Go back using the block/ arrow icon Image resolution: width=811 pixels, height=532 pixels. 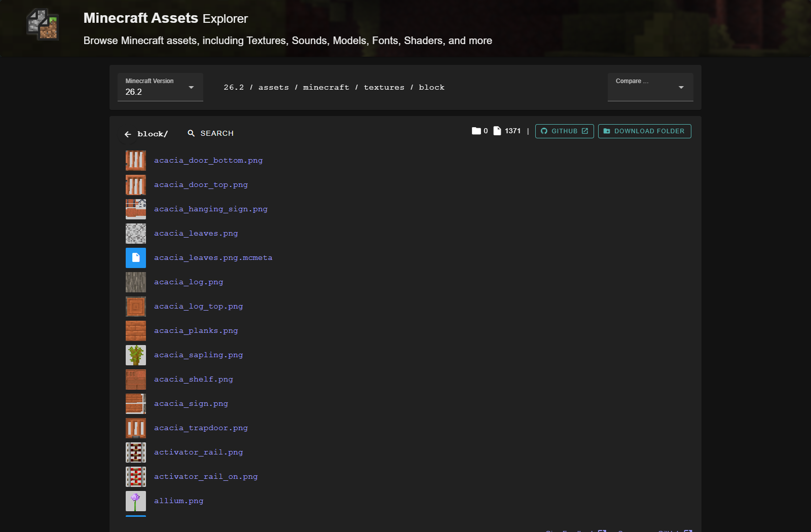pyautogui.click(x=128, y=134)
